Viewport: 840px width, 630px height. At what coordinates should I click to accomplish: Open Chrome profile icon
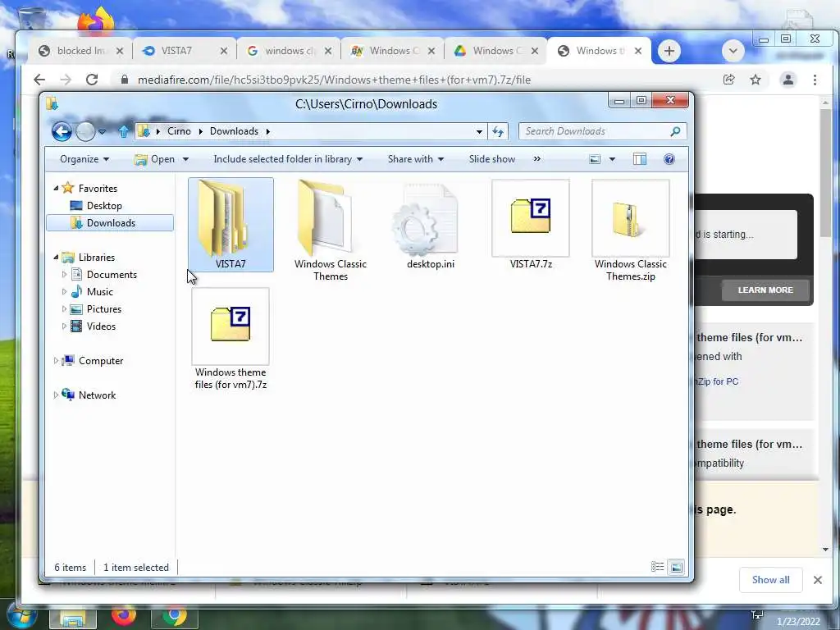coord(788,80)
